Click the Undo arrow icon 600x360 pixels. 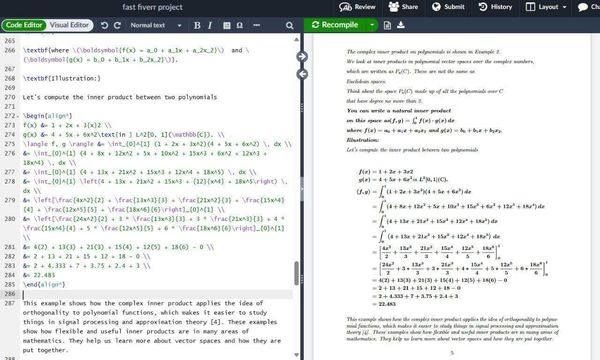click(104, 25)
